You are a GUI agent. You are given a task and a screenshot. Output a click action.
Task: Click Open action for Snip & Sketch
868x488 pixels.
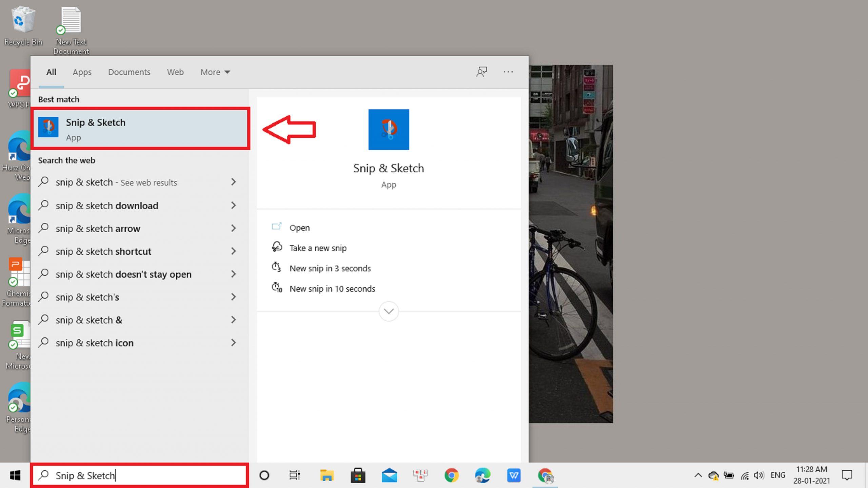299,228
